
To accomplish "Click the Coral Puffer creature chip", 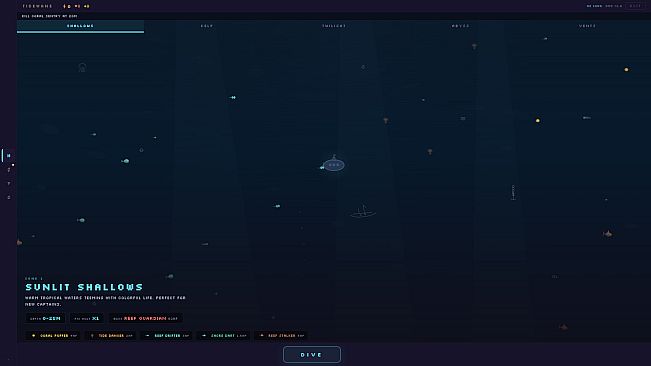I will [54, 336].
